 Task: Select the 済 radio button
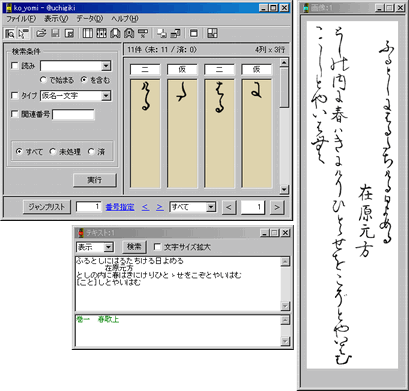91,152
